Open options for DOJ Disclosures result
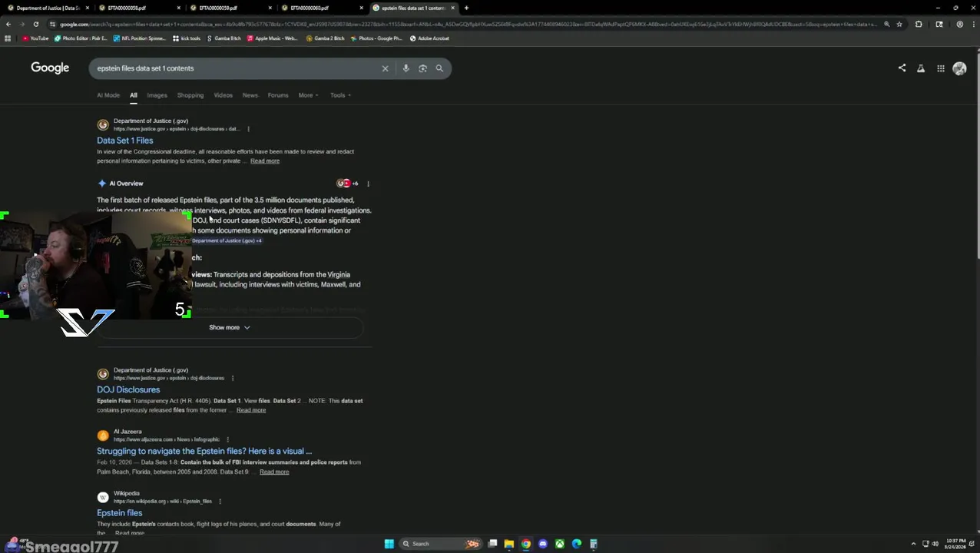This screenshot has width=980, height=553. pos(233,378)
